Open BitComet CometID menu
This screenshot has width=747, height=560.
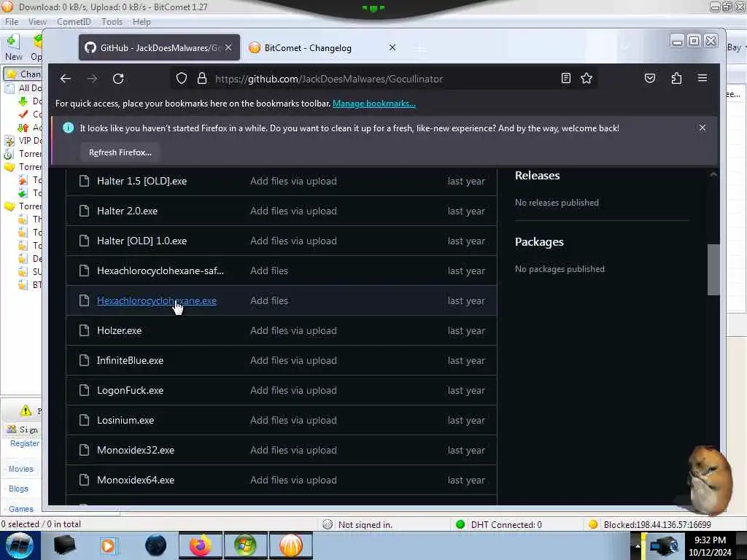(74, 22)
